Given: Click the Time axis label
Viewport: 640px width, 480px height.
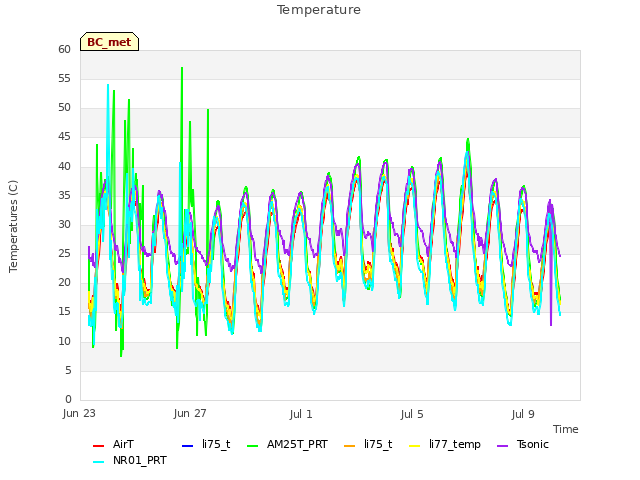Looking at the screenshot, I should (566, 429).
